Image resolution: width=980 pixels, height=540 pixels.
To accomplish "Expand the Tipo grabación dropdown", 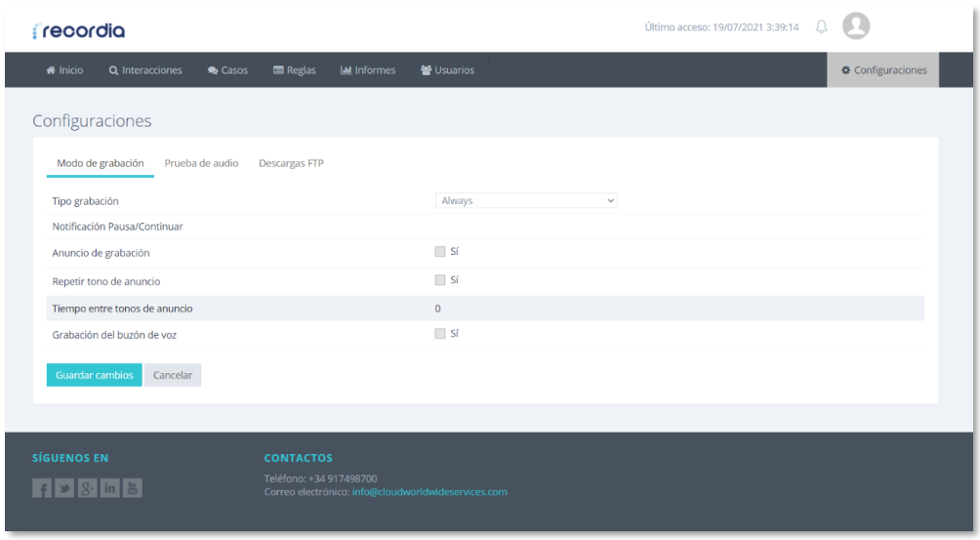I will tap(526, 200).
